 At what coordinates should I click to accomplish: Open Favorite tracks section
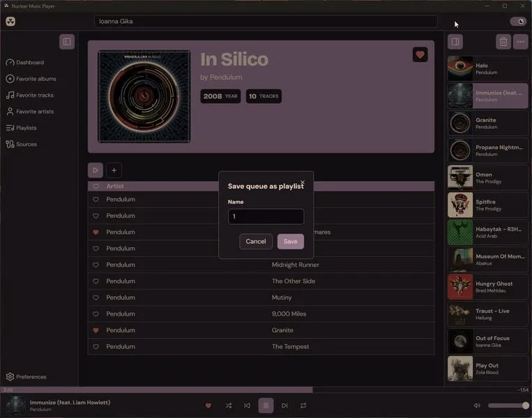(29, 95)
